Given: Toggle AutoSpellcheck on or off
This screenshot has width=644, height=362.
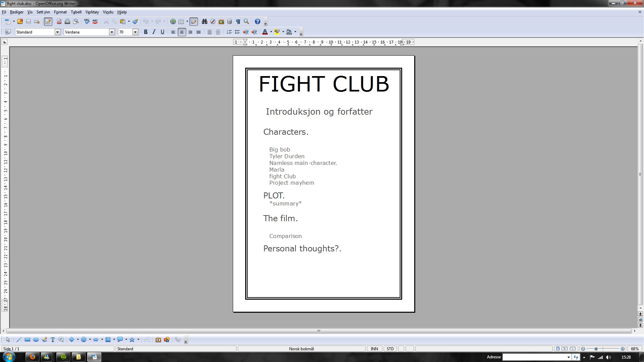Looking at the screenshot, I should coord(95,21).
